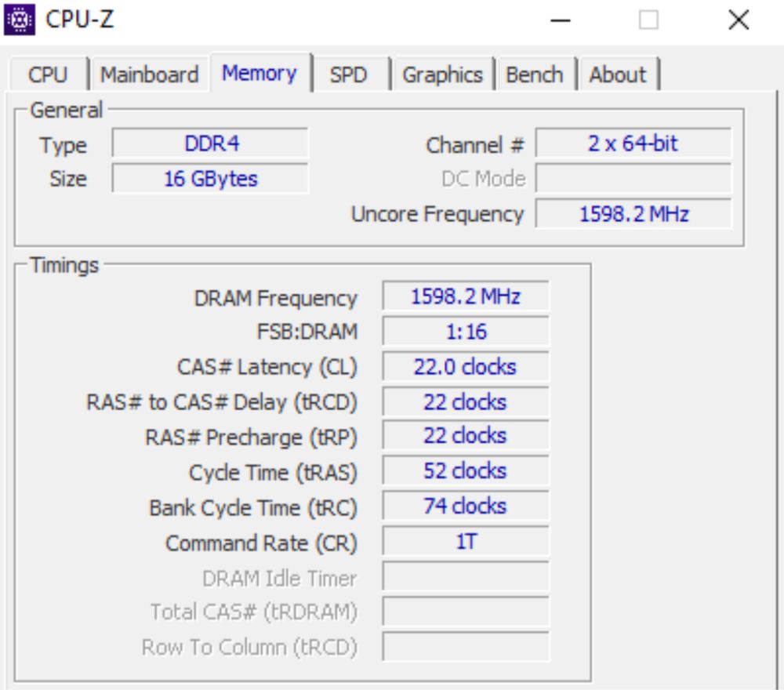Click the empty DRAM Idle Timer field
784x690 pixels.
[x=466, y=576]
